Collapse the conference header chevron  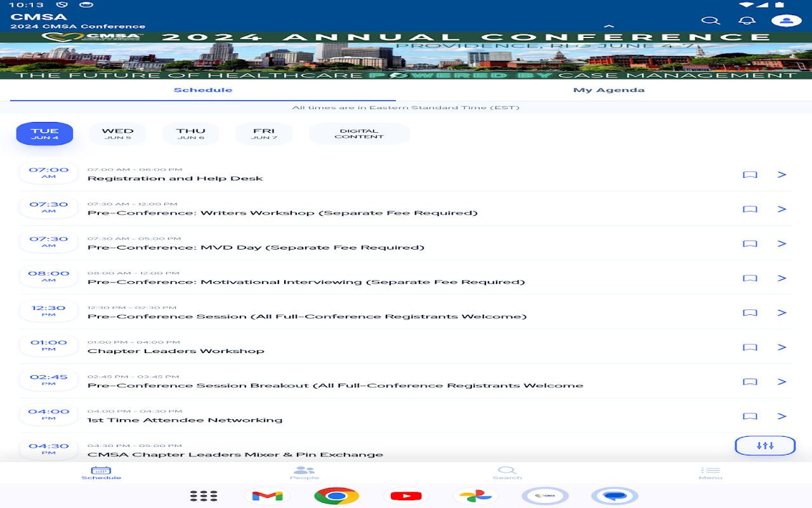click(608, 26)
